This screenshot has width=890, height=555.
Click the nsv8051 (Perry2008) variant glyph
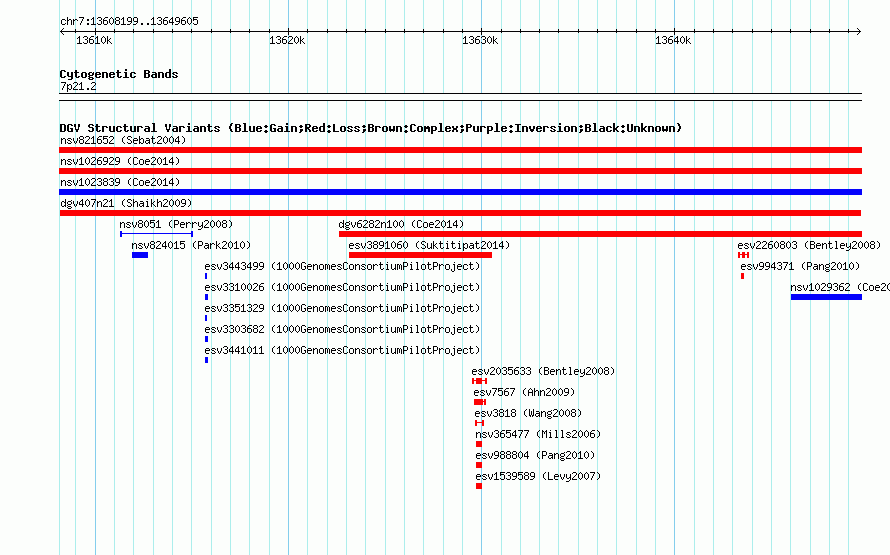click(x=157, y=234)
